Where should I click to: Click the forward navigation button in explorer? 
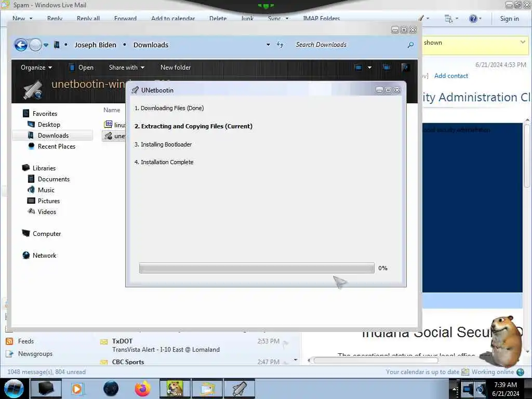pyautogui.click(x=35, y=45)
